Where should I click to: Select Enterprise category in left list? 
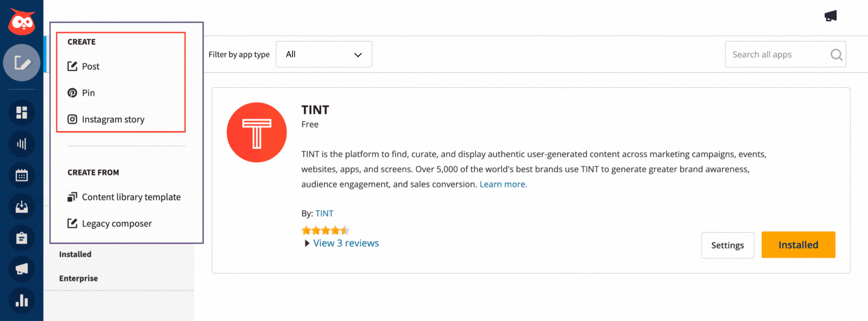[x=78, y=278]
